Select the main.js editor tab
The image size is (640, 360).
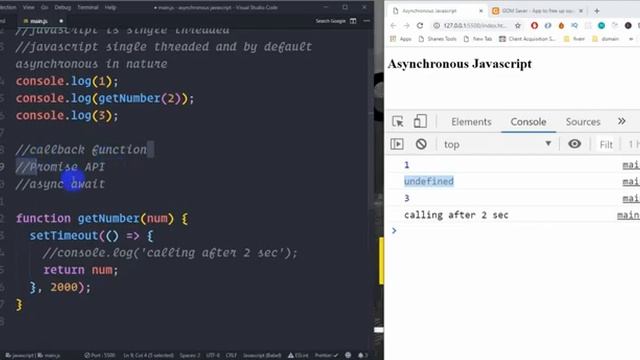click(x=39, y=21)
